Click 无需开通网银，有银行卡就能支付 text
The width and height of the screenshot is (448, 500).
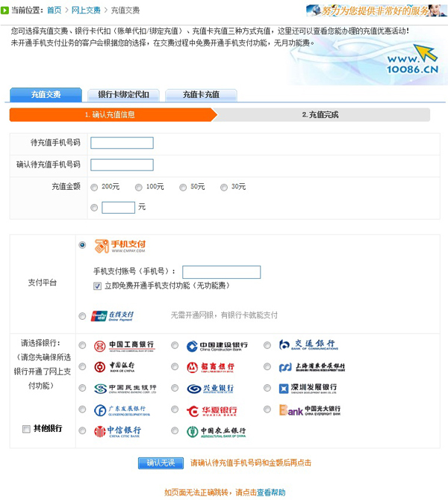(x=224, y=315)
